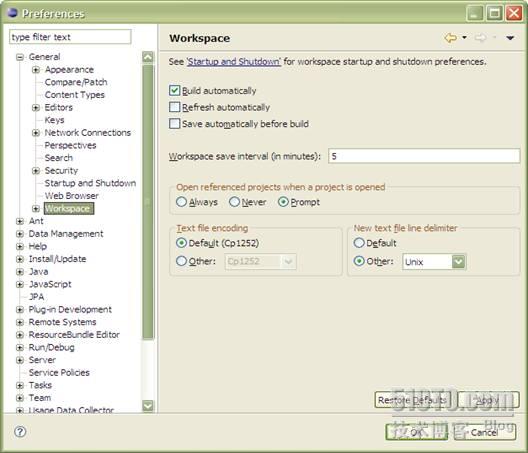Uncheck Build automatically checkbox
Image resolution: width=528 pixels, height=453 pixels.
point(174,90)
